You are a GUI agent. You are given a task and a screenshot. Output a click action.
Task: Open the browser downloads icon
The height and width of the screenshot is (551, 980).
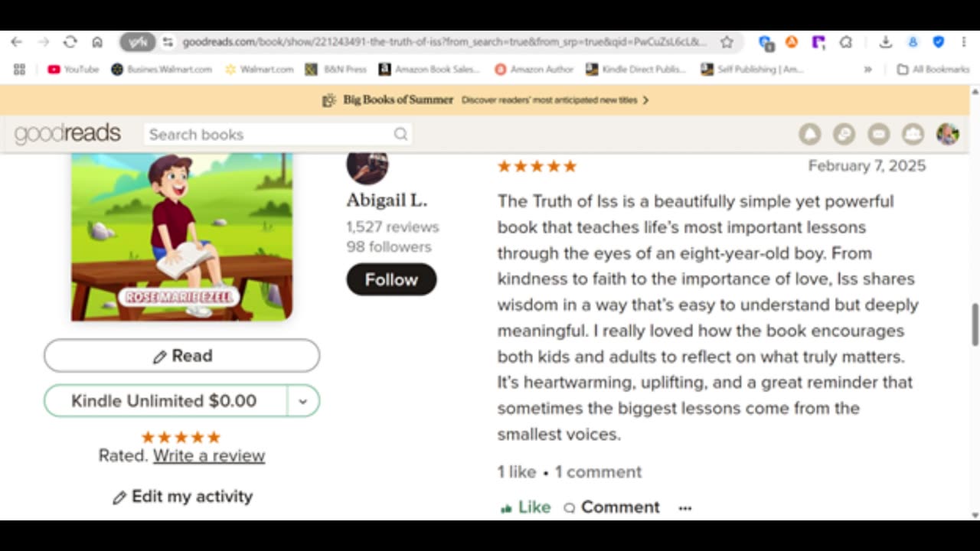[x=885, y=42]
